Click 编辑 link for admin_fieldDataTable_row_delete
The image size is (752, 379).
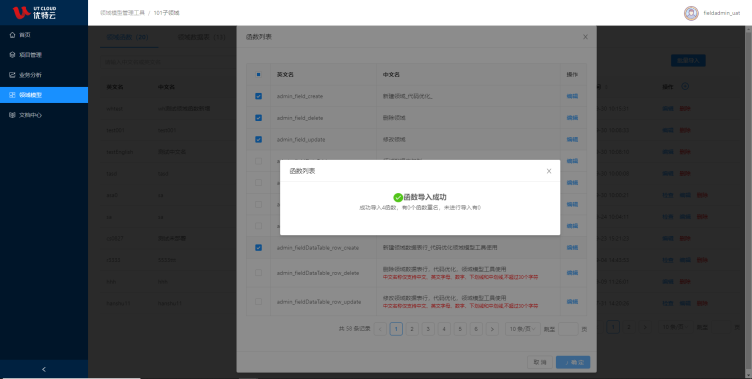coord(572,272)
